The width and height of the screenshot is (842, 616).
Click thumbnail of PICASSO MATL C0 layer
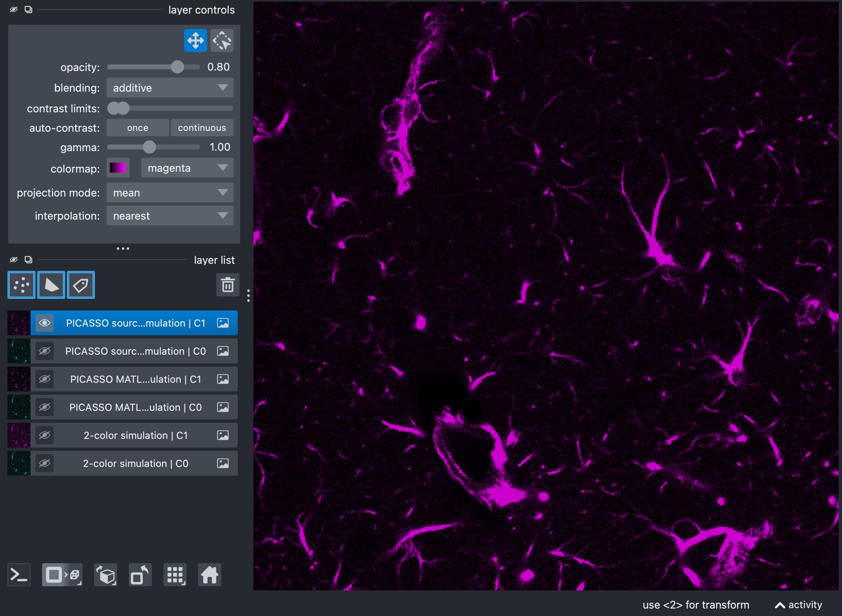(x=19, y=407)
